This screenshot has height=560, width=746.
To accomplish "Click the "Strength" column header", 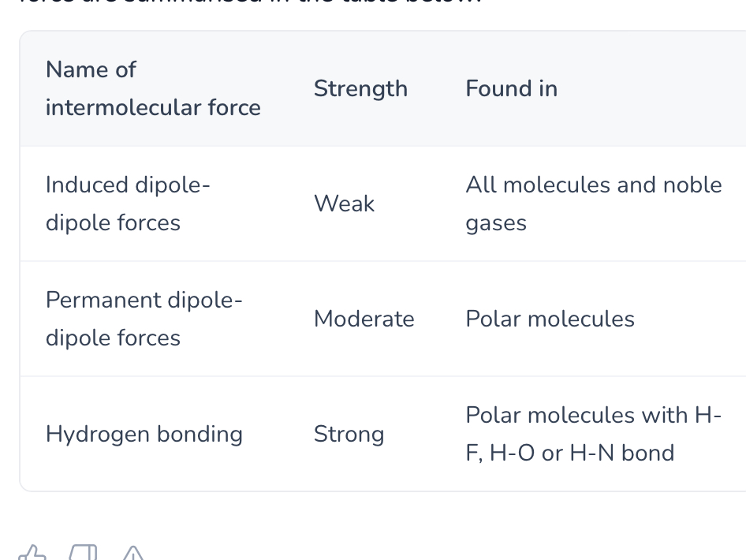I will point(360,88).
